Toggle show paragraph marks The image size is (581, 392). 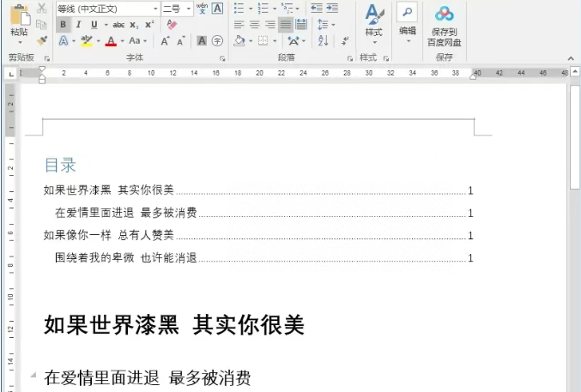click(x=345, y=41)
